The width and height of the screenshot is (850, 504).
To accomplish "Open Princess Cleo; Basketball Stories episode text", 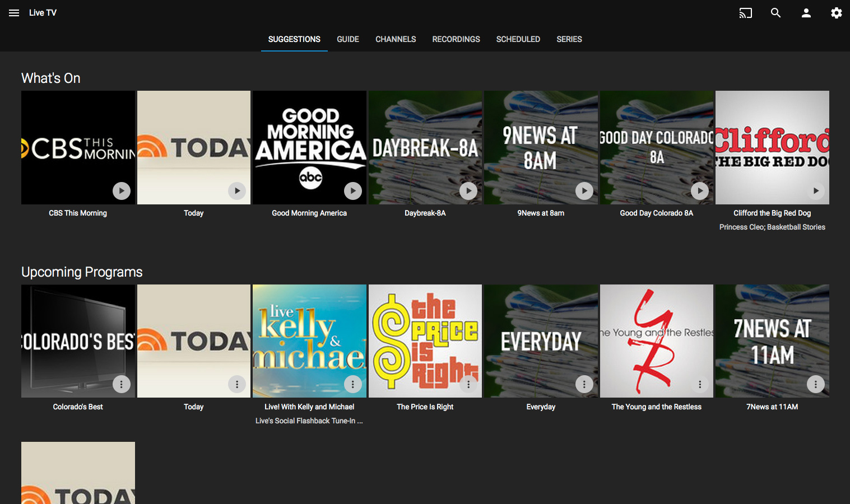I will tap(772, 227).
